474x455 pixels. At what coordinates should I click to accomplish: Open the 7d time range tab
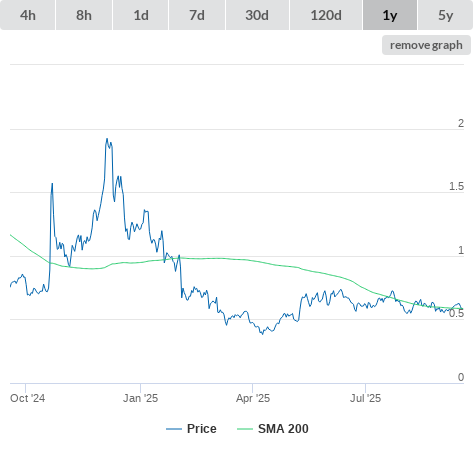(197, 15)
